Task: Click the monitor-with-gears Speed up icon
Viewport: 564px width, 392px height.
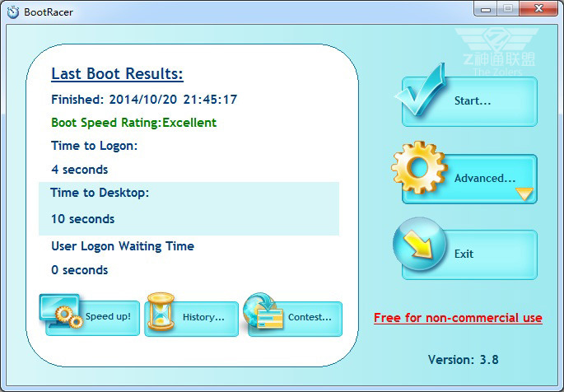Action: pos(61,311)
